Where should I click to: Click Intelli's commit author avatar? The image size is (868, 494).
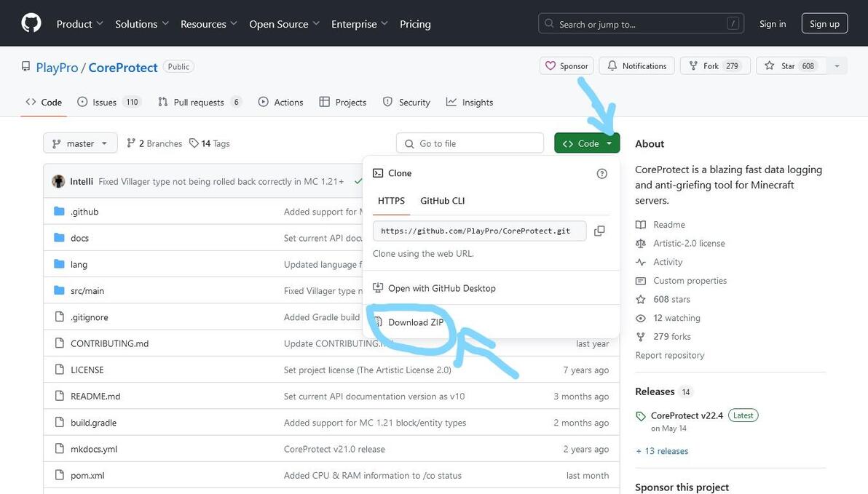[58, 181]
